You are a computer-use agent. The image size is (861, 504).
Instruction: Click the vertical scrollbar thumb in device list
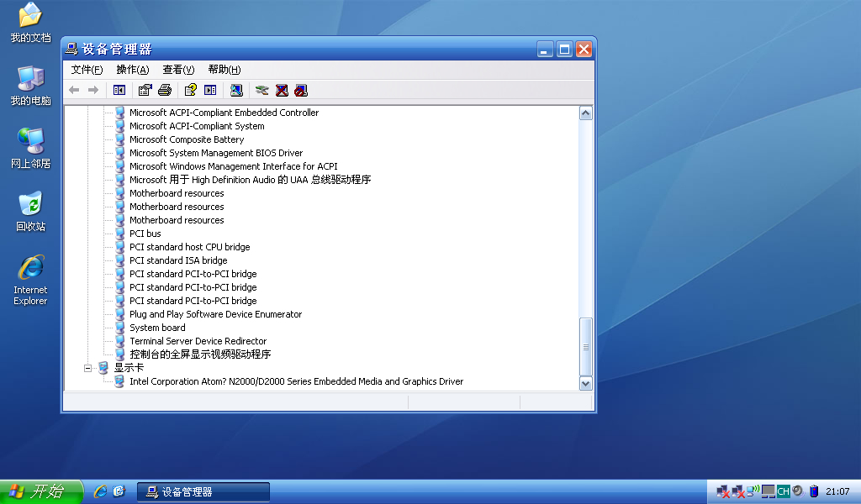586,346
